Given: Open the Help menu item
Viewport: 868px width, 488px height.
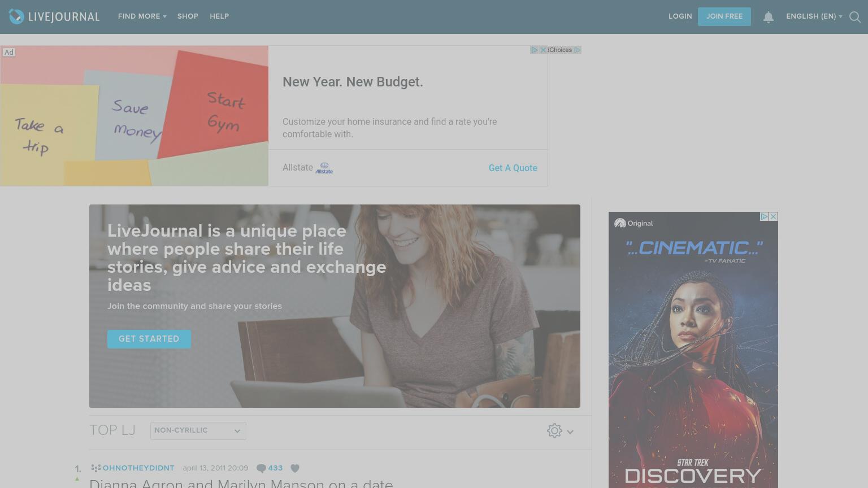Looking at the screenshot, I should pos(219,16).
